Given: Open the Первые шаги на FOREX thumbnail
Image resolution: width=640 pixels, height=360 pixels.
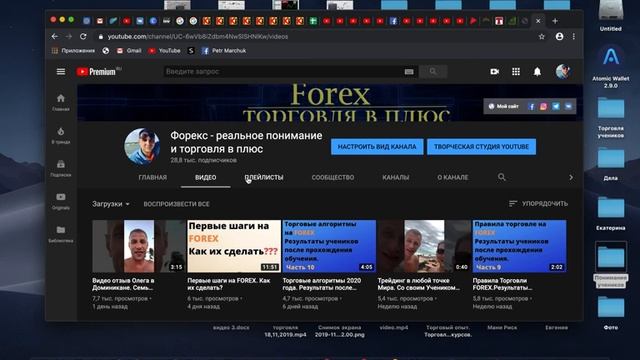Looking at the screenshot, I should pyautogui.click(x=234, y=246).
